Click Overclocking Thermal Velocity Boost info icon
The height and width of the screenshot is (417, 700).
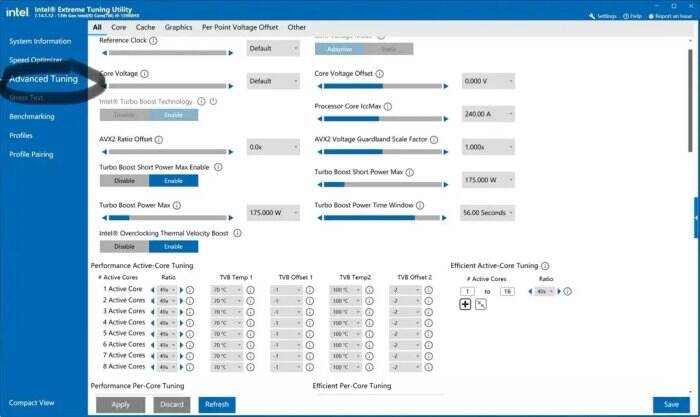(x=237, y=233)
